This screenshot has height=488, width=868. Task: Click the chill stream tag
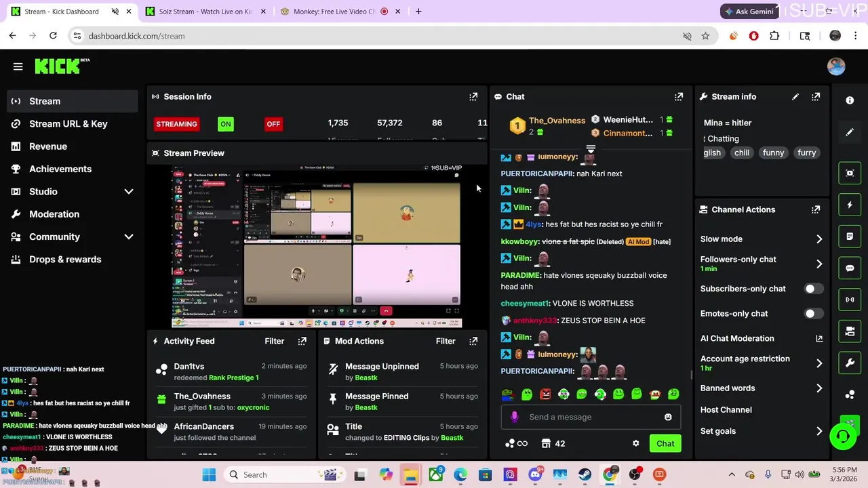tap(742, 153)
